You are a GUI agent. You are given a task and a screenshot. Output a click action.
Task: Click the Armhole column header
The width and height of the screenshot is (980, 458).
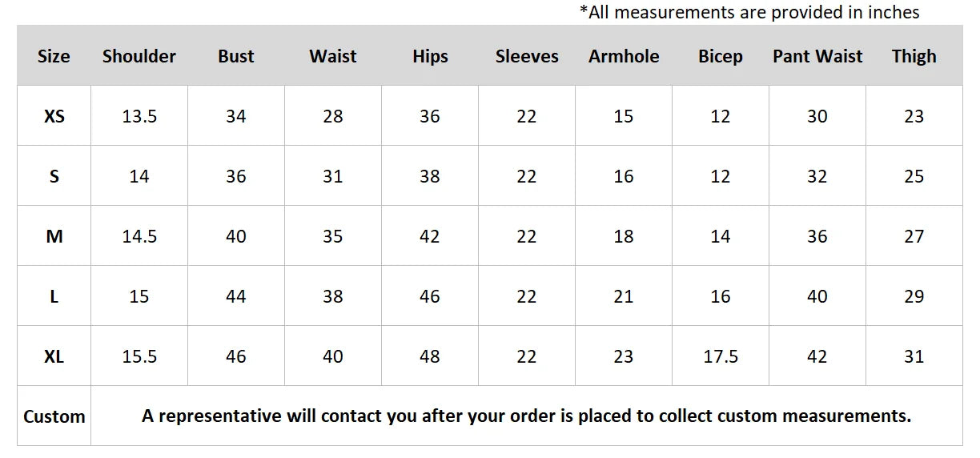(x=624, y=56)
